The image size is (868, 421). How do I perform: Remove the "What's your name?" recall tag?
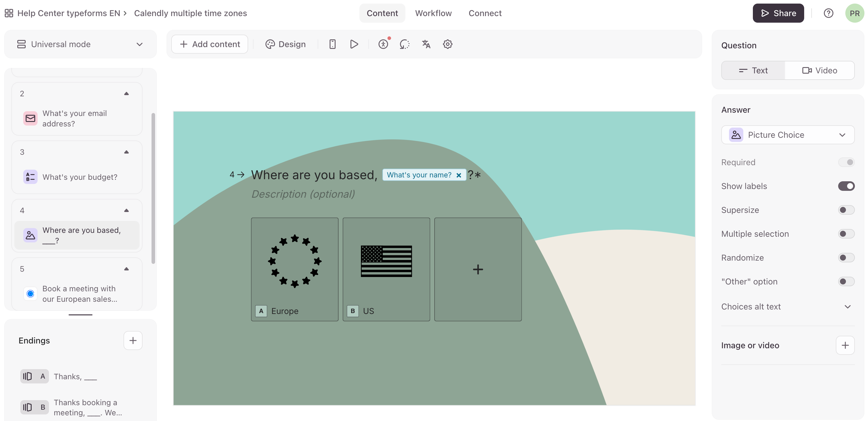point(458,175)
